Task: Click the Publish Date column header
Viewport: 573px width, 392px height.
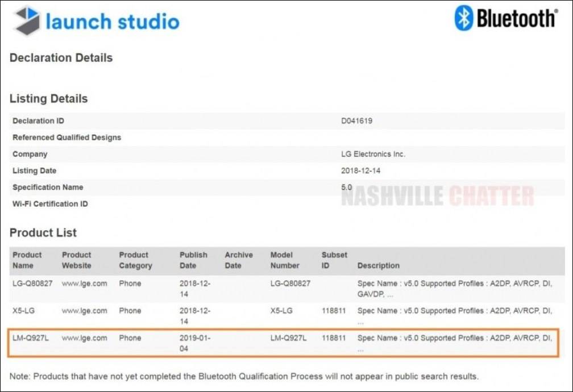Action: click(193, 260)
